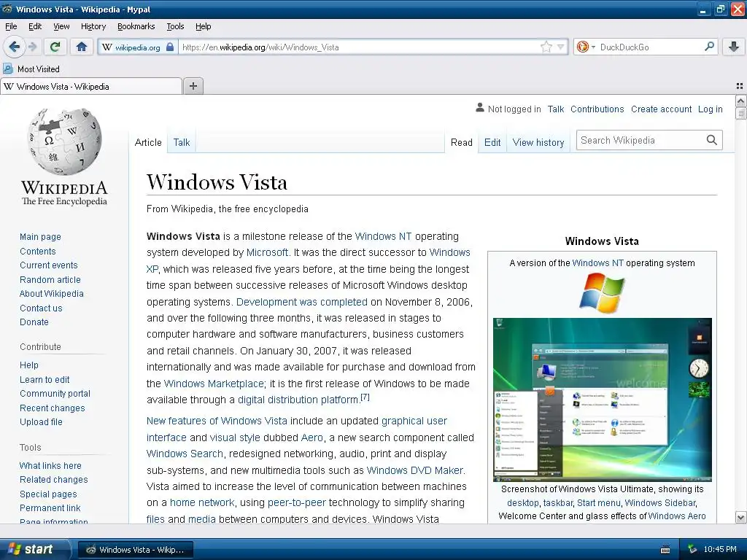The height and width of the screenshot is (560, 747).
Task: Click the Current events link
Action: pyautogui.click(x=49, y=265)
